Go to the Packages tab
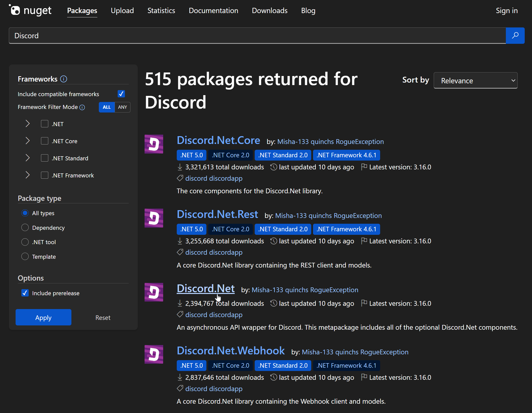Image resolution: width=532 pixels, height=413 pixels. (82, 11)
